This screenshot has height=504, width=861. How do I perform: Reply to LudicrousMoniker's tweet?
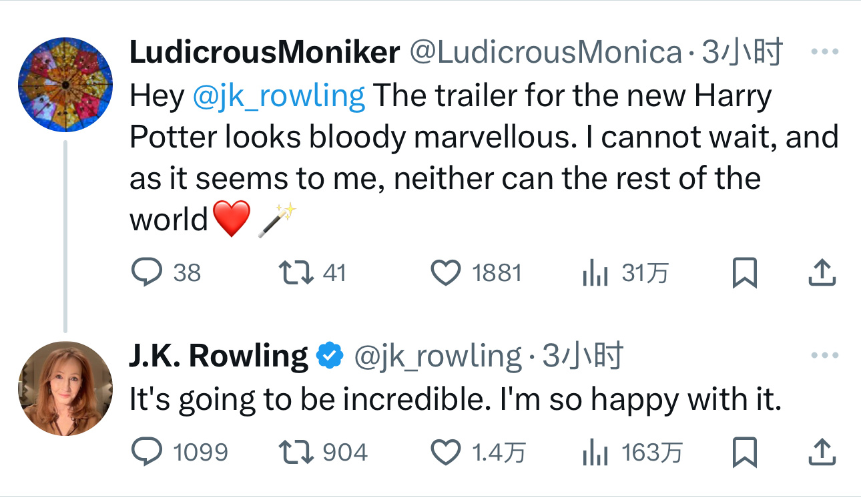tap(146, 272)
